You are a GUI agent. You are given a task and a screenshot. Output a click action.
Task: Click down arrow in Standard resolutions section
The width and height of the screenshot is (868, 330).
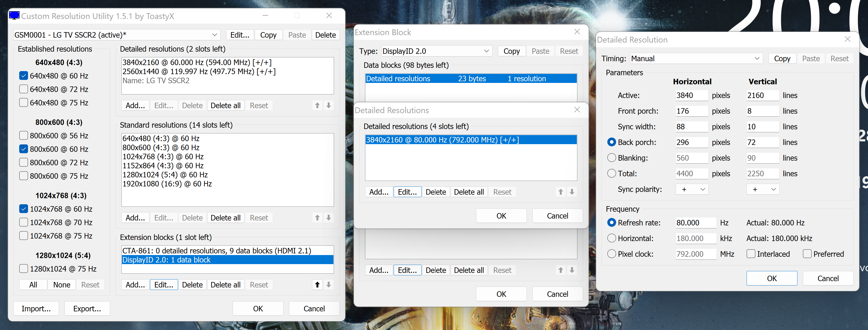click(329, 217)
